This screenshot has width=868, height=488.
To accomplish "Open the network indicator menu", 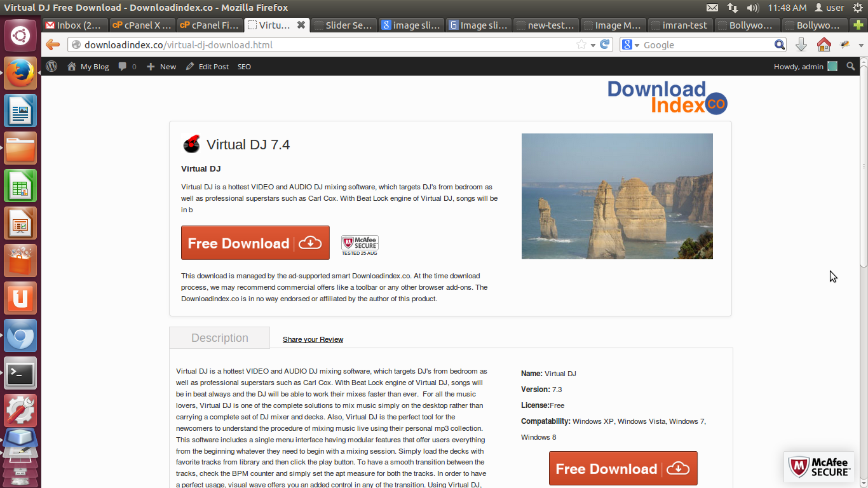I will tap(733, 8).
